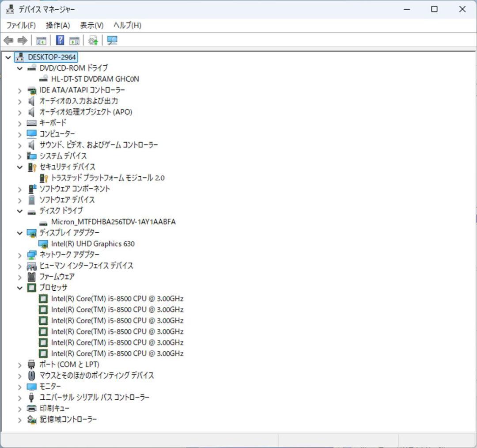The height and width of the screenshot is (448, 477).
Task: Open the ファイル(F) menu
Action: click(x=23, y=25)
